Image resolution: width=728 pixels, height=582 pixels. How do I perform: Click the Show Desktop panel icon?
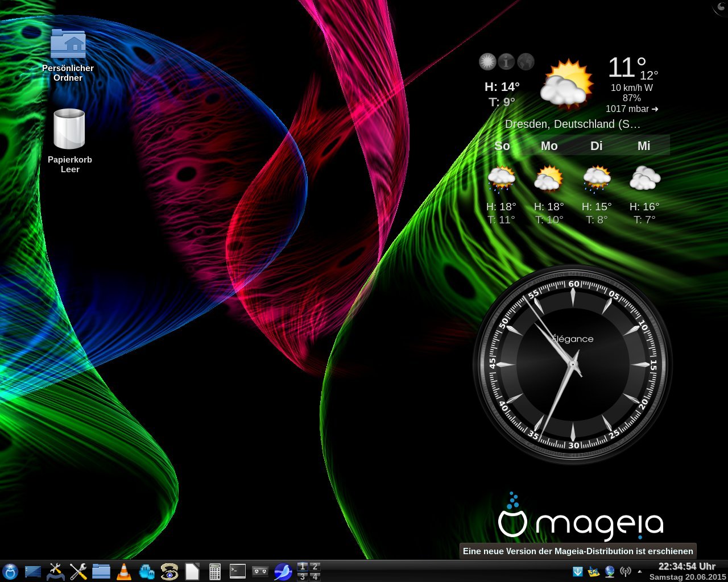(33, 571)
